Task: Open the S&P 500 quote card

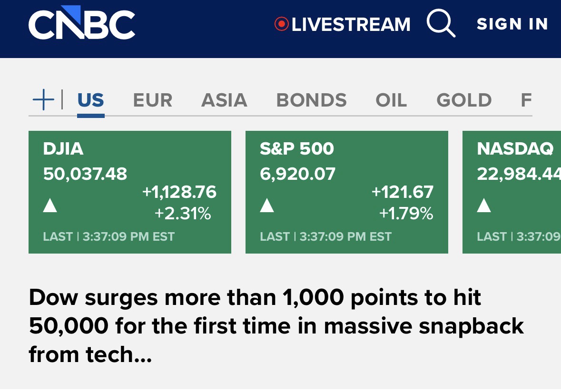Action: click(346, 192)
